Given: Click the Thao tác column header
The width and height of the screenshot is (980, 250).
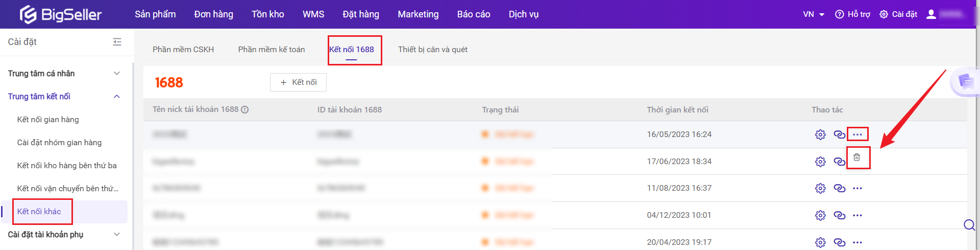Looking at the screenshot, I should coord(827,110).
